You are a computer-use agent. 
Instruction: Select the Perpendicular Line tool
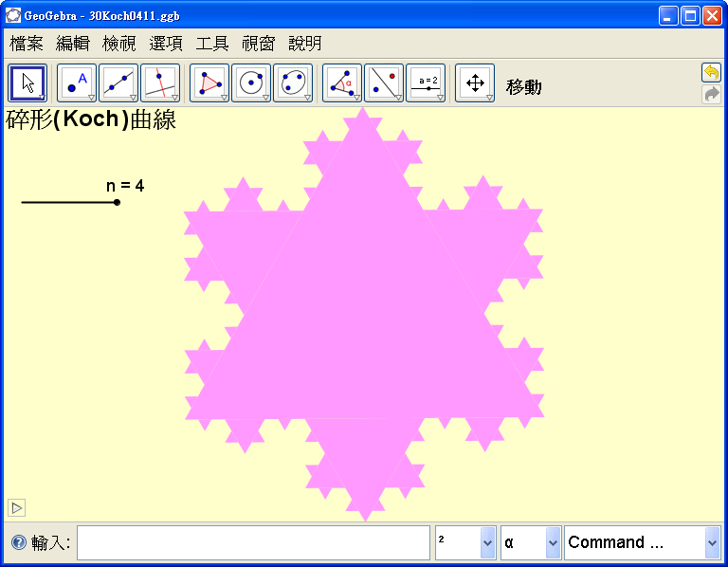tap(160, 83)
